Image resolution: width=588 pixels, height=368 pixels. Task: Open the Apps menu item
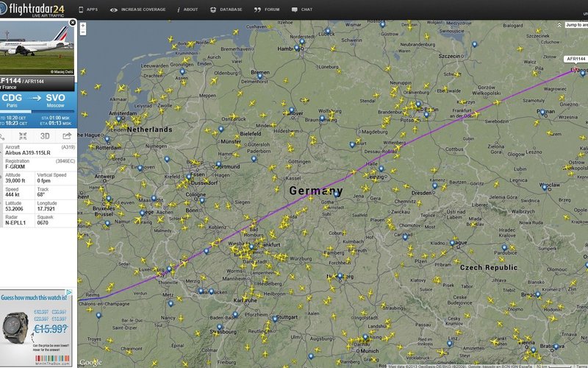[88, 10]
